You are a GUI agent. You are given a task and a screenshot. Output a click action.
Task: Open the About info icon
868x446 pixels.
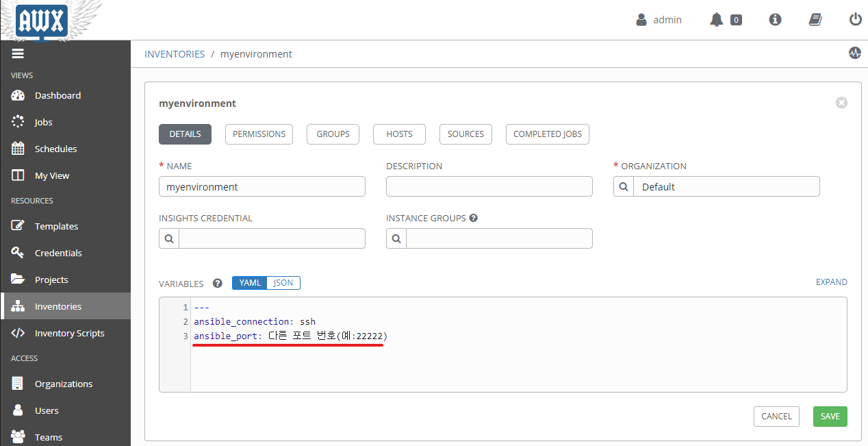775,20
